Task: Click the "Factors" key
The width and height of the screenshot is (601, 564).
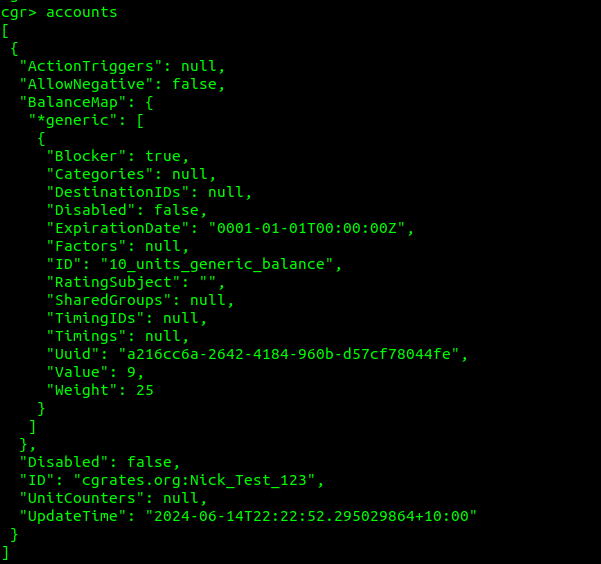Action: 87,246
